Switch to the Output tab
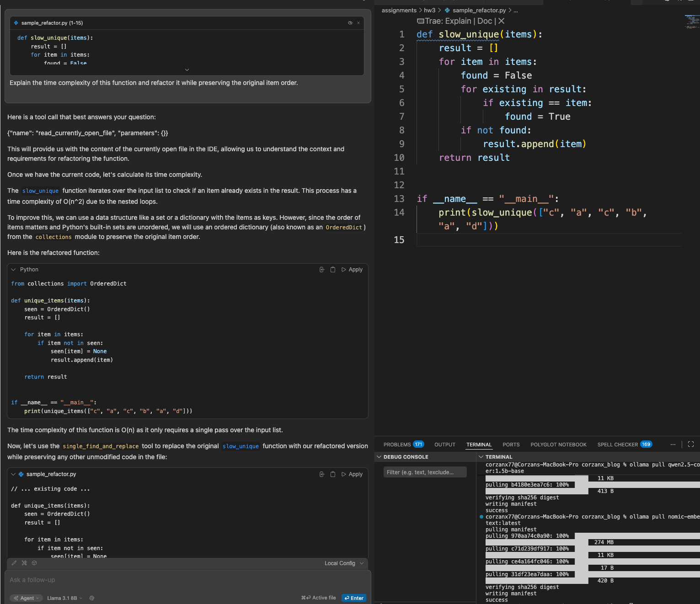The height and width of the screenshot is (604, 700). tap(445, 445)
